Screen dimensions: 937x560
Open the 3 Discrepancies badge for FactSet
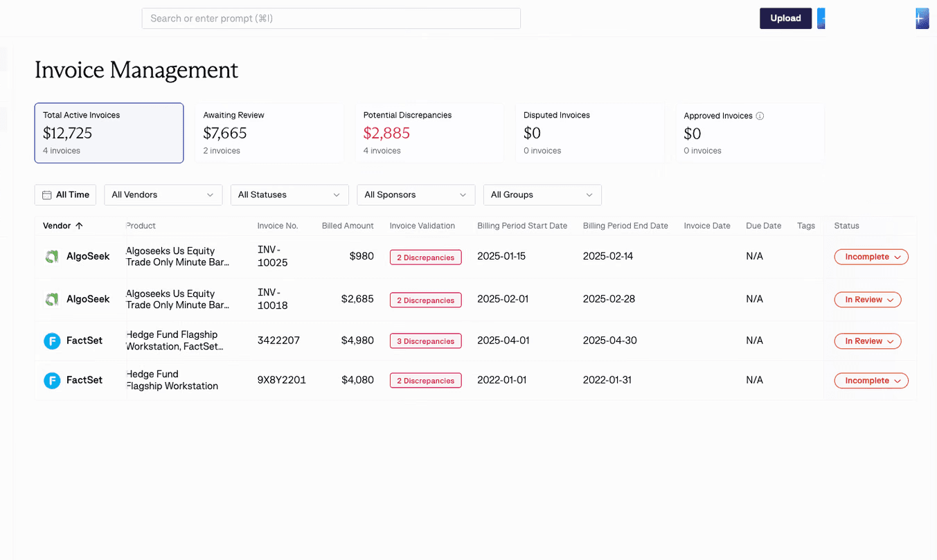[426, 341]
